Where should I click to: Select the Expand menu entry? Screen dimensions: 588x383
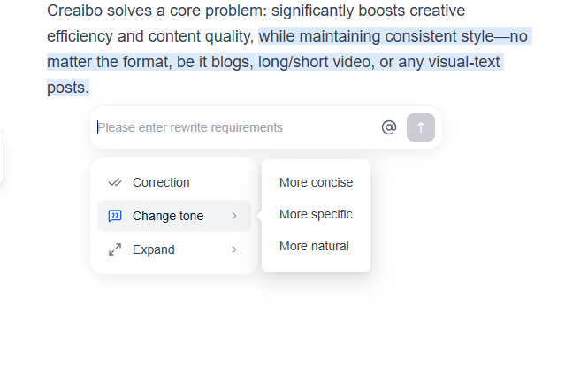(154, 249)
